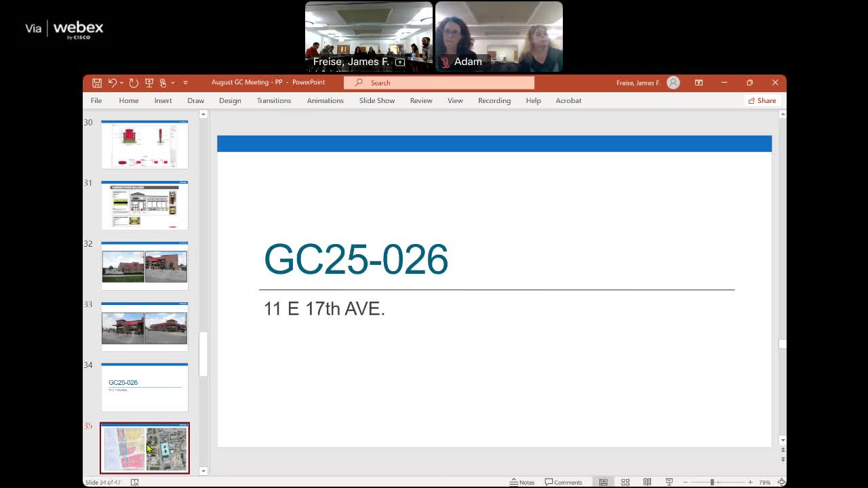Fit slide to current window icon
The height and width of the screenshot is (488, 868).
[x=781, y=482]
